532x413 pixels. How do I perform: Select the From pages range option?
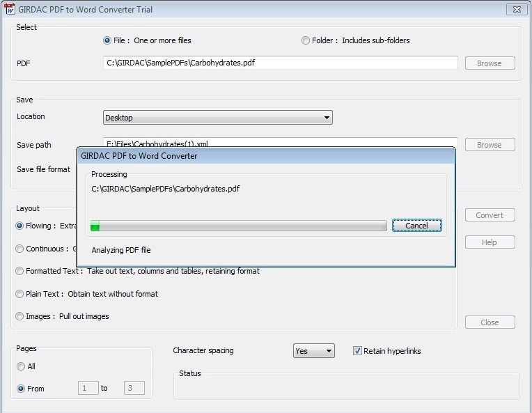31,389
